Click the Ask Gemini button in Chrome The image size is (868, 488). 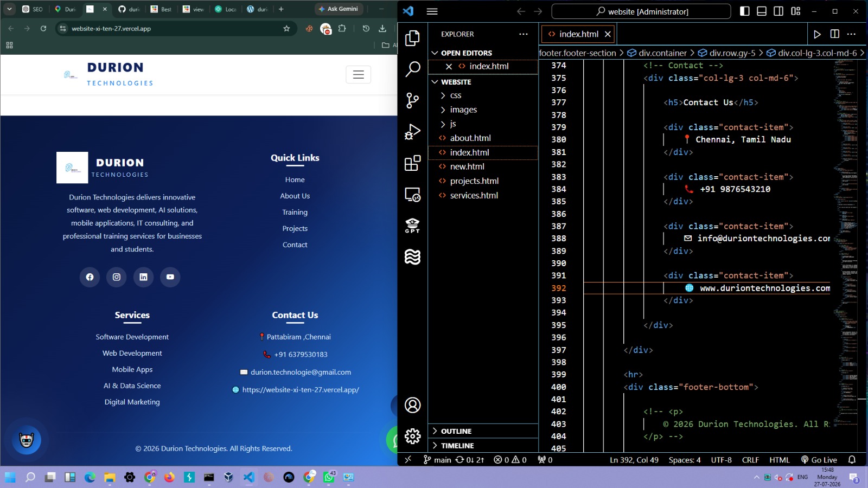[x=339, y=9]
